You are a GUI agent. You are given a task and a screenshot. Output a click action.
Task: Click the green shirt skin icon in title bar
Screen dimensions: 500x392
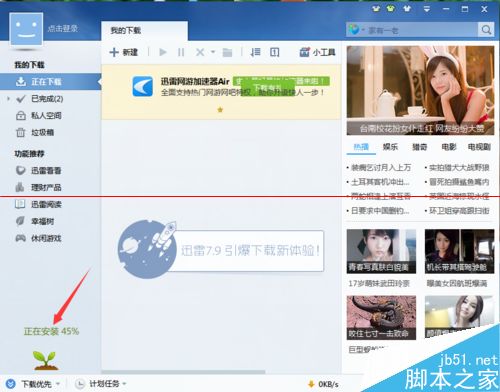391,9
